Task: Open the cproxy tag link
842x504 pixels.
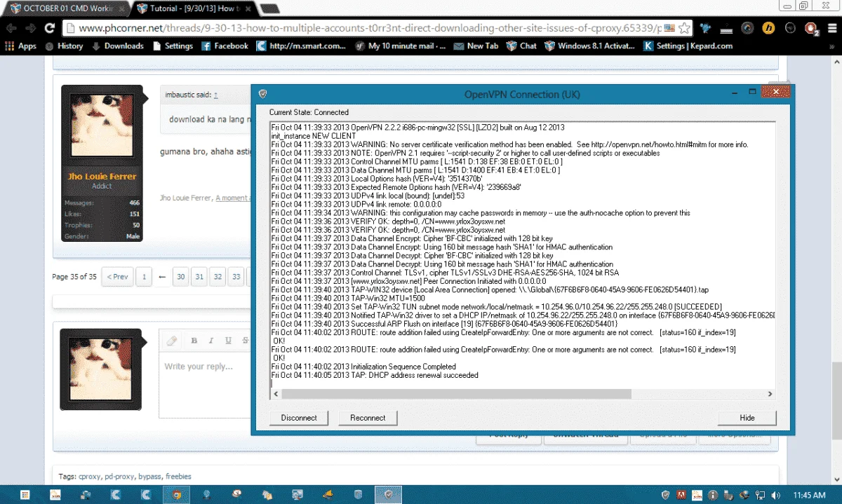Action: pyautogui.click(x=90, y=477)
